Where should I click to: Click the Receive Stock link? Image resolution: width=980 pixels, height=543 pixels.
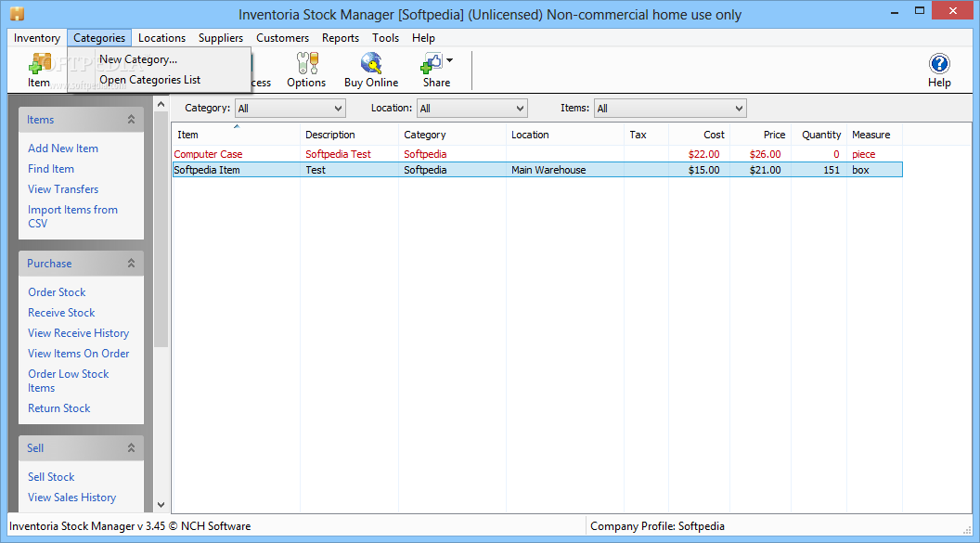(x=61, y=313)
